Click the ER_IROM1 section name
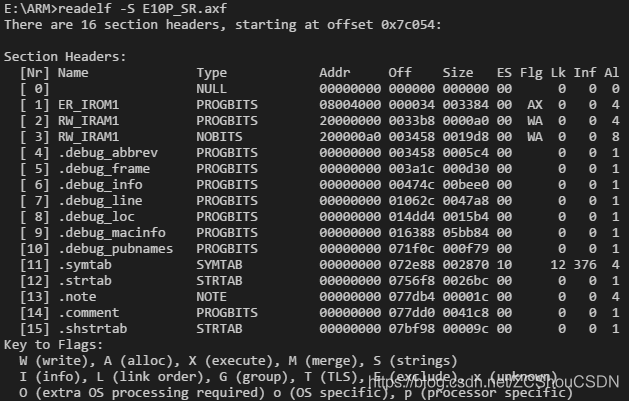 point(88,104)
